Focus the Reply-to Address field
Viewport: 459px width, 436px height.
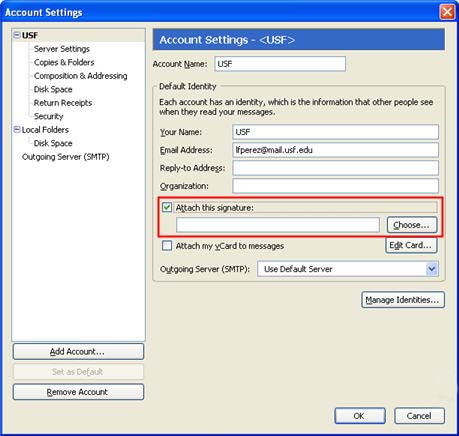[x=335, y=168]
